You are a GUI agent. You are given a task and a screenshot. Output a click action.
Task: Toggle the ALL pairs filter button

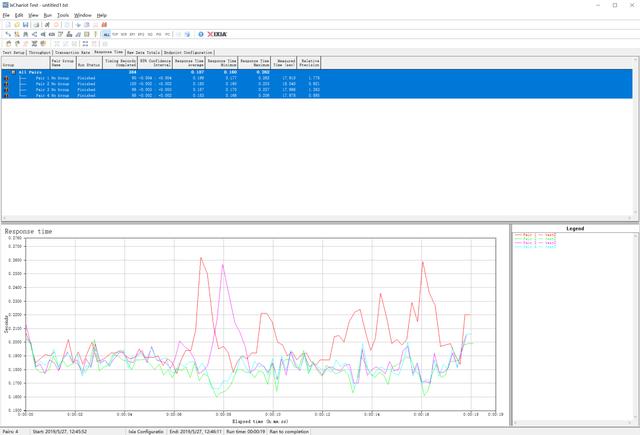coord(107,33)
